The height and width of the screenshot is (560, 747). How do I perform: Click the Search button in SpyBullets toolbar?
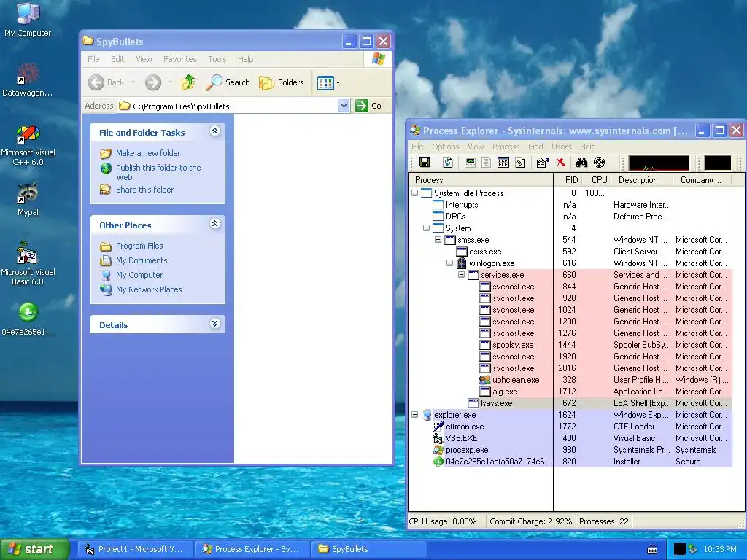(228, 82)
